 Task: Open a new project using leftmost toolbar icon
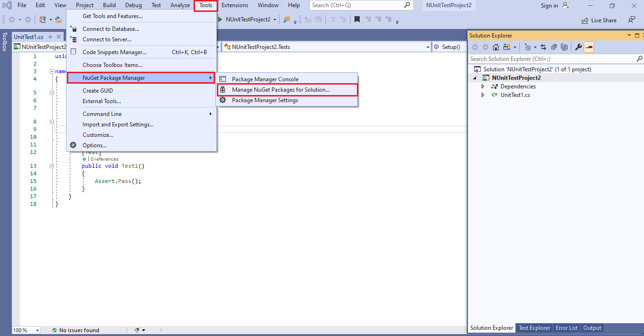(x=43, y=19)
